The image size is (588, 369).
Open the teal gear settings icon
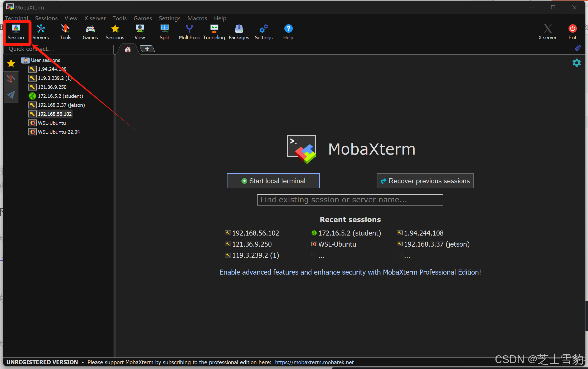[x=576, y=63]
